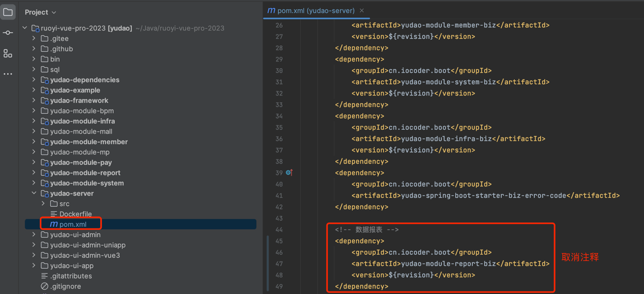Collapse the yudao-server folder
The image size is (644, 294).
(x=34, y=193)
